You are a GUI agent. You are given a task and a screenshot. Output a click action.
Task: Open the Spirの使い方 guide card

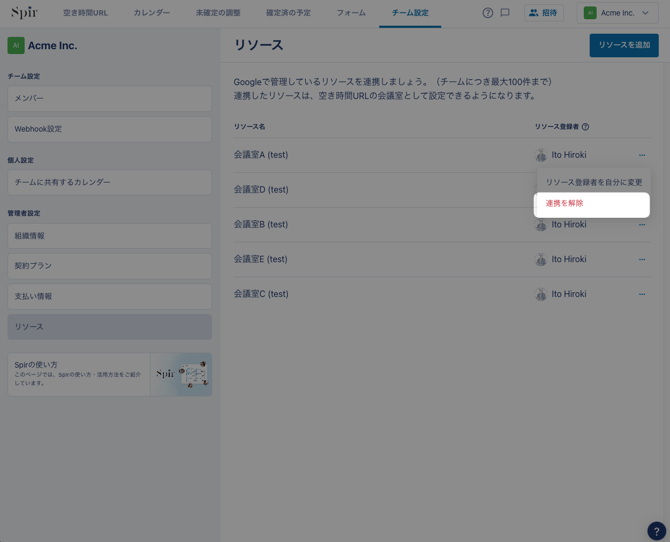[x=109, y=374]
